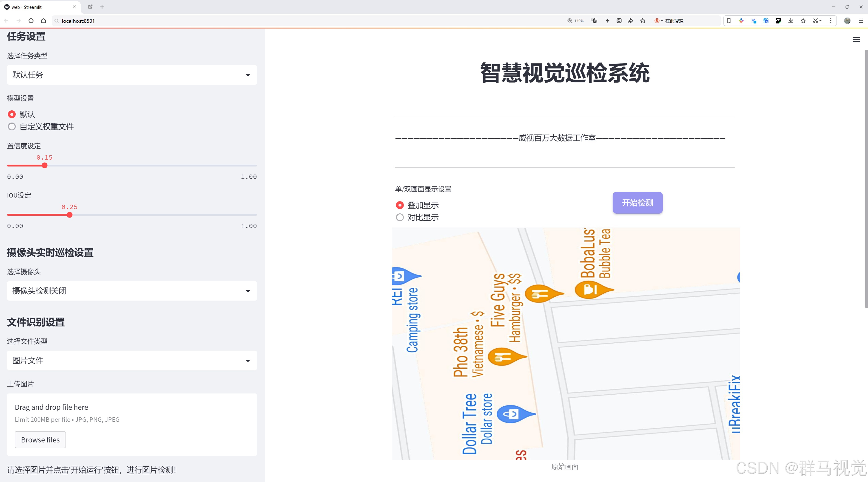Reload the page with refresh icon
The height and width of the screenshot is (482, 868).
(31, 21)
